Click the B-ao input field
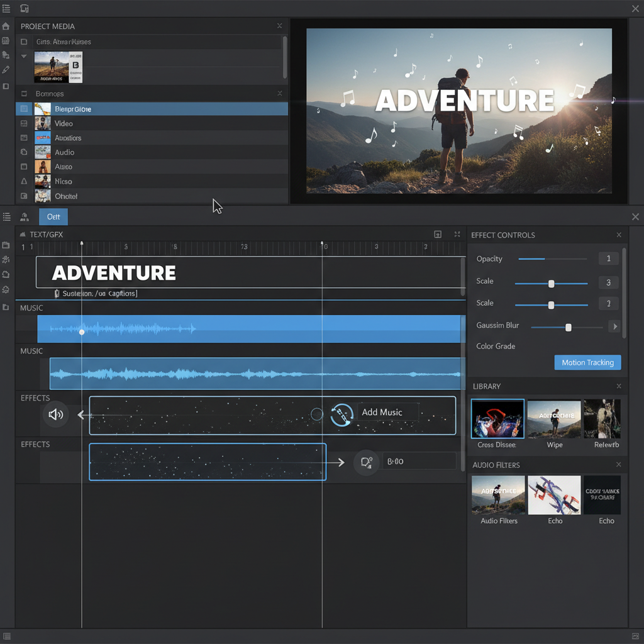Screen dimensions: 644x644 coord(419,461)
